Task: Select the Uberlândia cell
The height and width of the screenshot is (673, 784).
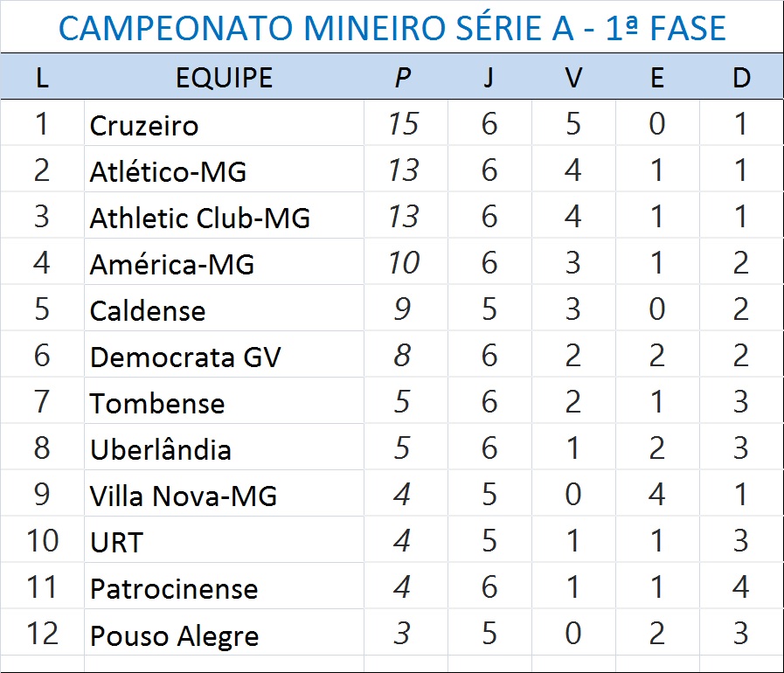Action: pyautogui.click(x=161, y=449)
